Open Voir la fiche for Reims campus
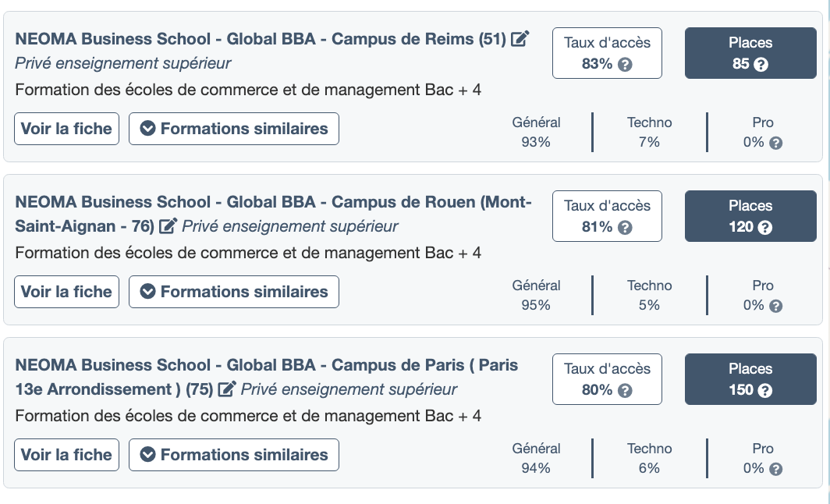This screenshot has height=504, width=830. click(x=66, y=129)
